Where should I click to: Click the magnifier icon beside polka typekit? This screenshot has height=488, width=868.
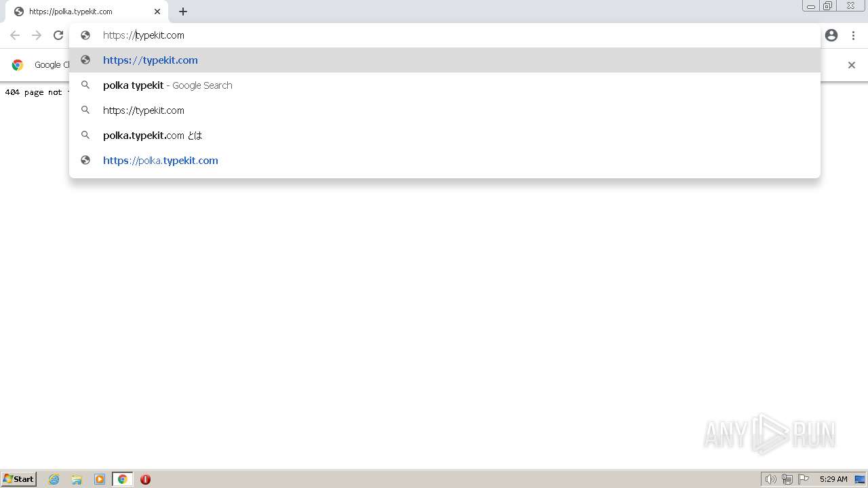pyautogui.click(x=85, y=85)
